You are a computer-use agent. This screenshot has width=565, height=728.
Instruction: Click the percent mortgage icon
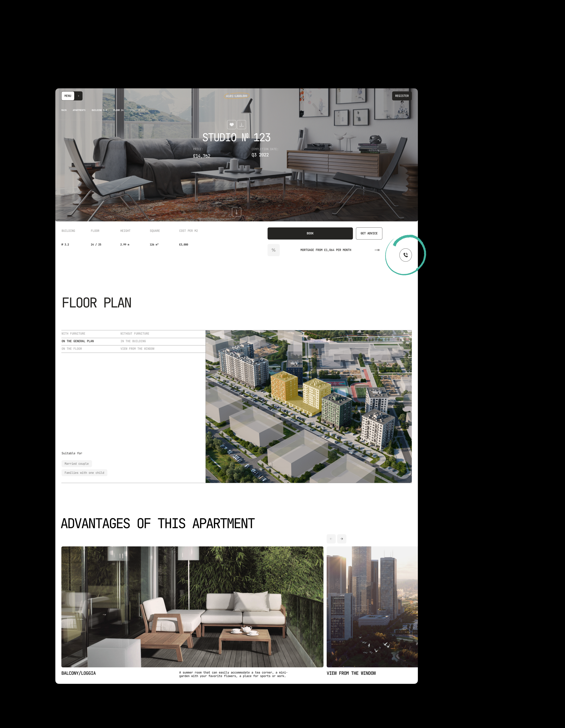tap(273, 250)
